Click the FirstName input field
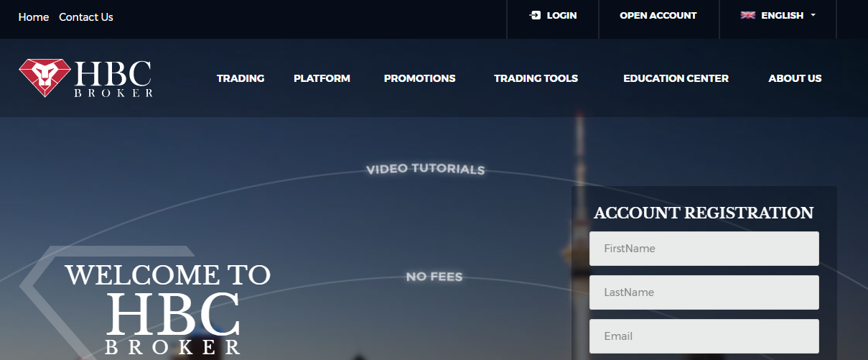The image size is (868, 360). tap(704, 249)
